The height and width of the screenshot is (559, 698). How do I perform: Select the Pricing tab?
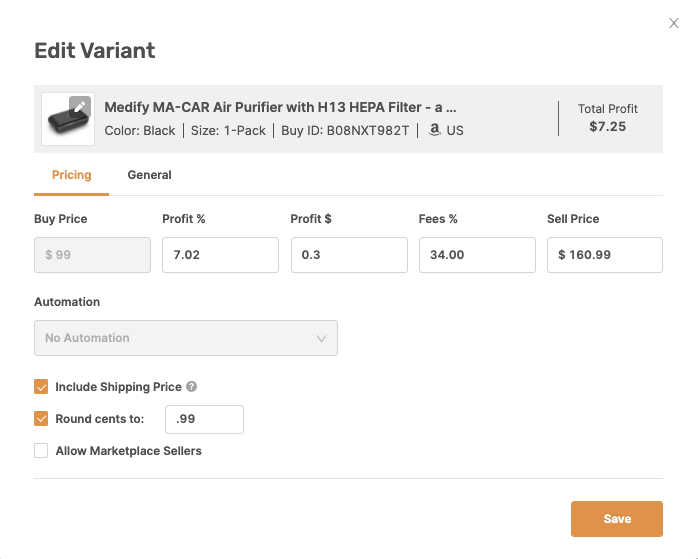(72, 175)
